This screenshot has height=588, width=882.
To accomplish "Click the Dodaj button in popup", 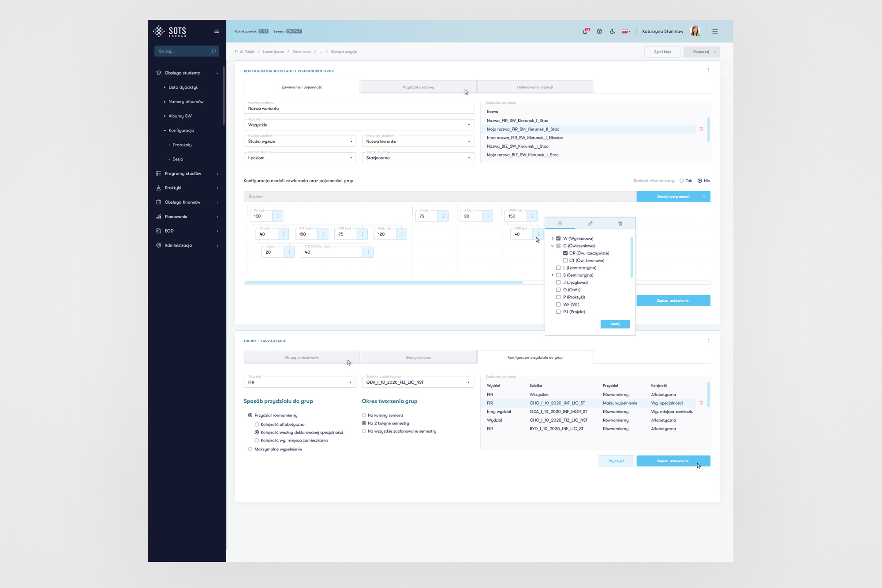I will [615, 324].
